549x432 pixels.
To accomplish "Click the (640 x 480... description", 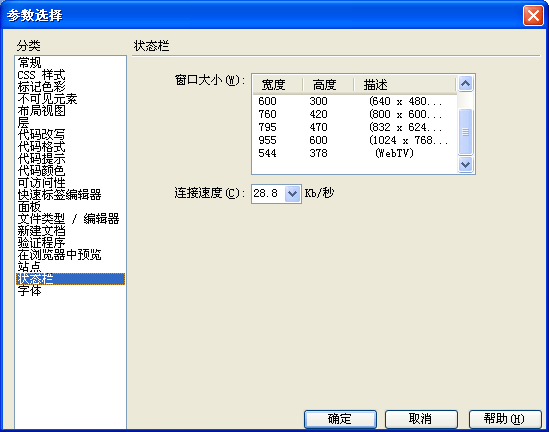I will pyautogui.click(x=405, y=101).
